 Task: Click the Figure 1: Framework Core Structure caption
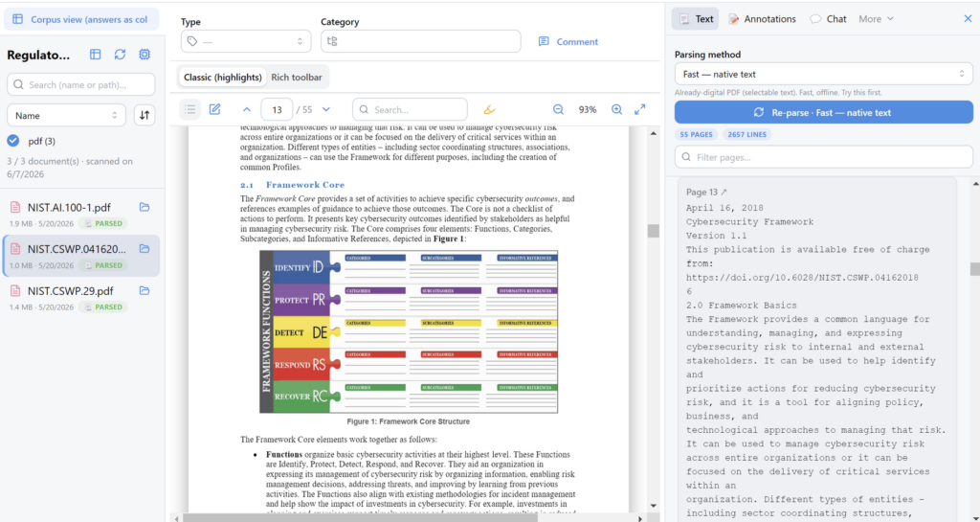coord(408,421)
